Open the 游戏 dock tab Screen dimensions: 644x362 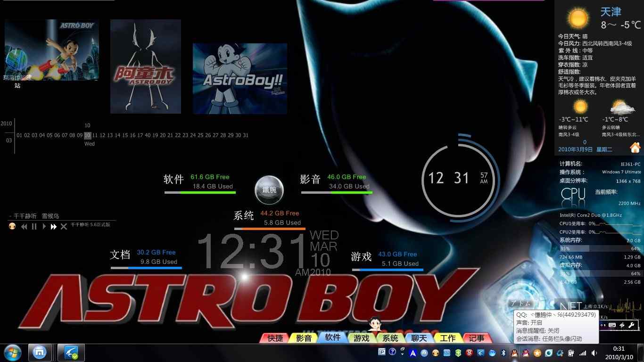coord(362,338)
